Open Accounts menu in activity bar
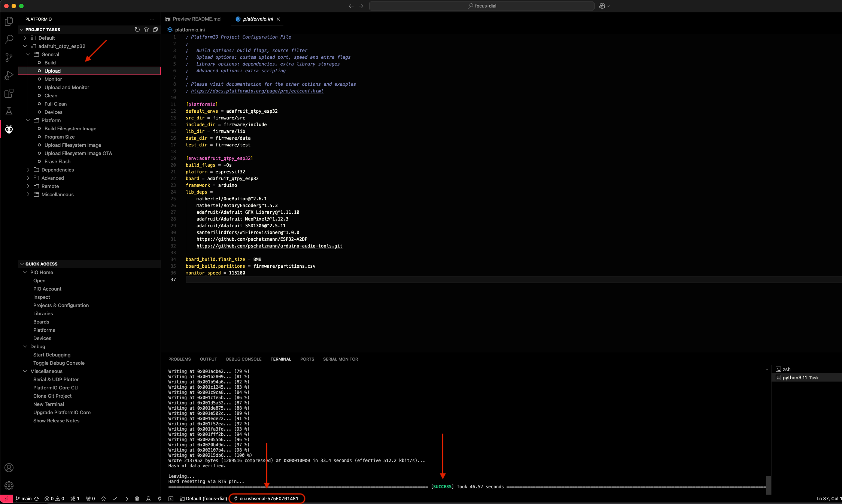This screenshot has width=842, height=504. click(9, 468)
